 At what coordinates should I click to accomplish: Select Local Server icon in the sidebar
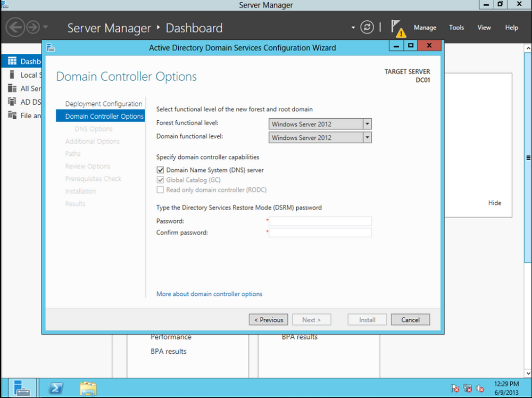tap(12, 74)
